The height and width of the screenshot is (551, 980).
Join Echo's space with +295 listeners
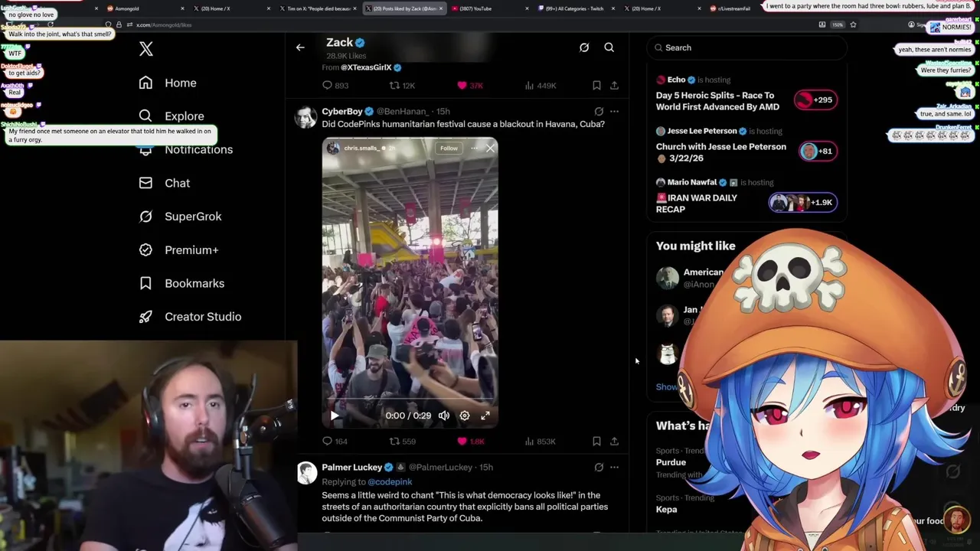pos(815,99)
